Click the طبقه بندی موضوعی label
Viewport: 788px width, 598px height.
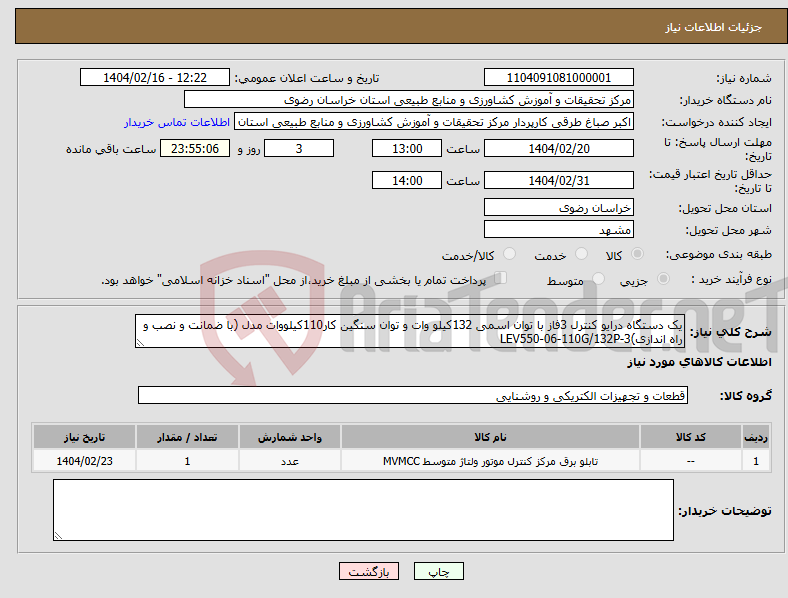719,254
